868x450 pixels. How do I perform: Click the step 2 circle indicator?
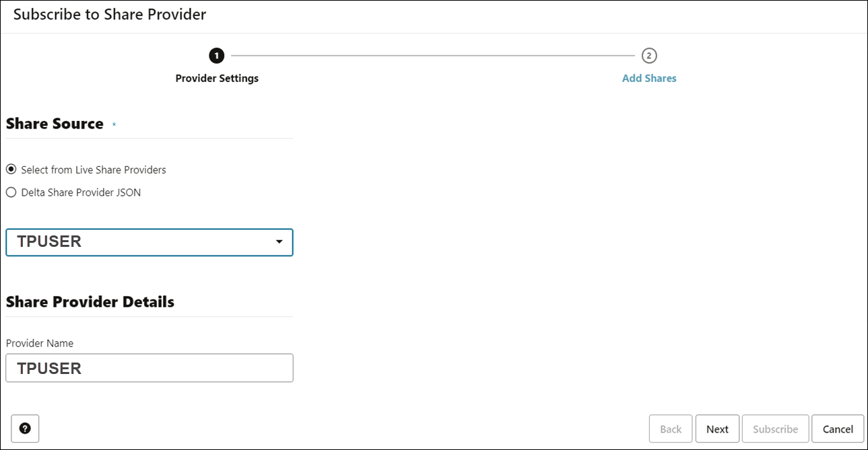click(649, 56)
